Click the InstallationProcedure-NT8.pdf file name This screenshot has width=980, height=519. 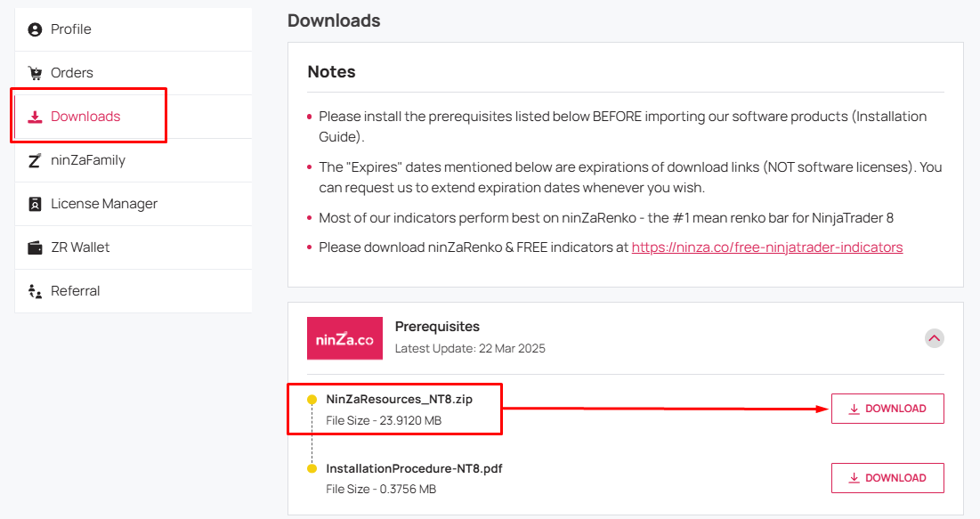pos(414,468)
